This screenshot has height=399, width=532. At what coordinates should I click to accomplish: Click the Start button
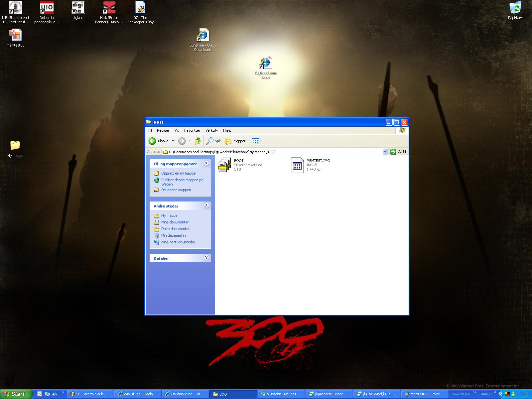coord(16,394)
